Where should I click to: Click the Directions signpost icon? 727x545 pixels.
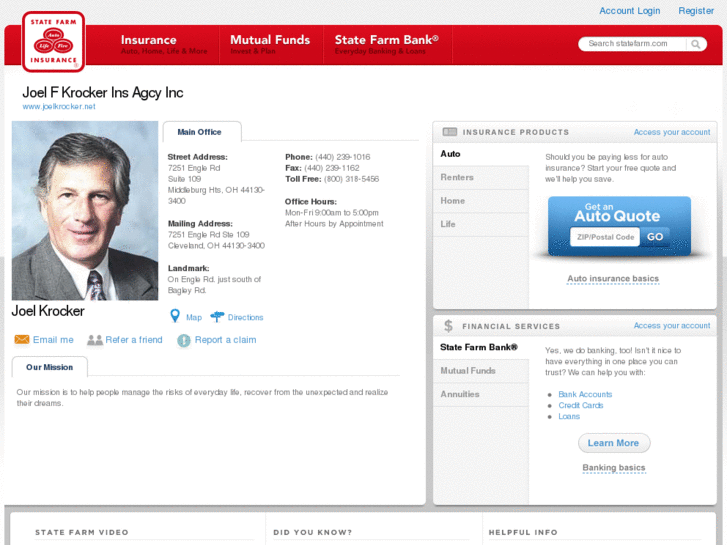pos(217,317)
